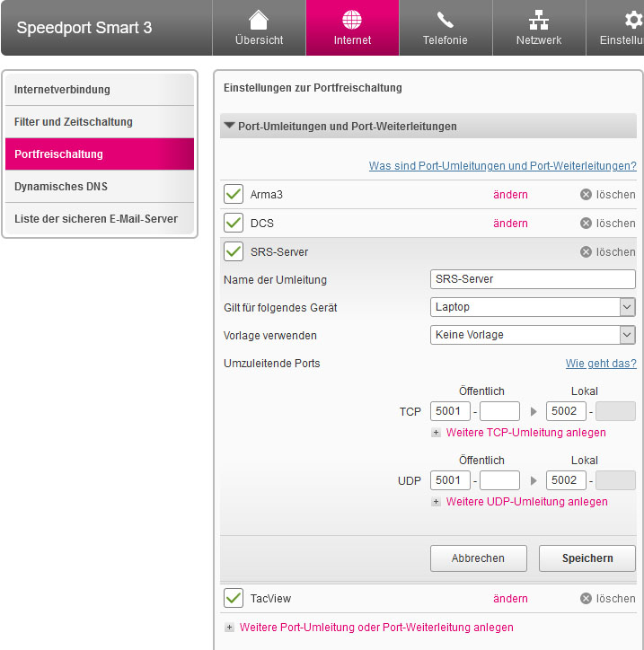Click plus icon beside Weitere UDP-Umleitung anlegen
644x650 pixels.
[436, 502]
